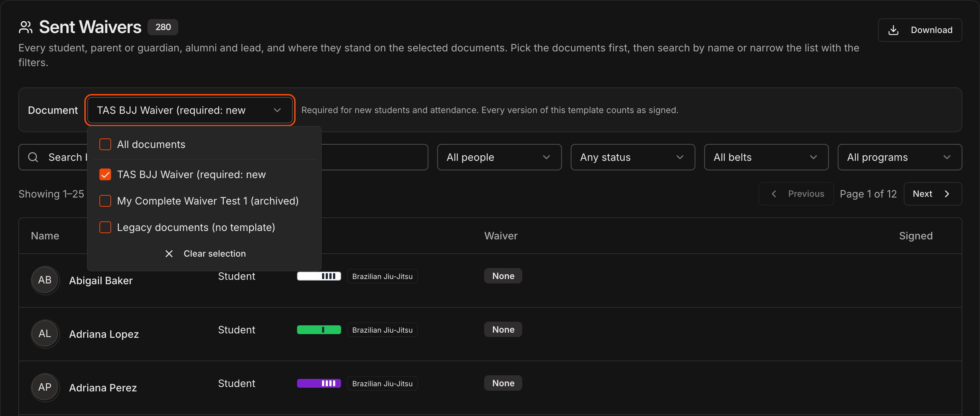Open the Any status filter dropdown

tap(633, 157)
